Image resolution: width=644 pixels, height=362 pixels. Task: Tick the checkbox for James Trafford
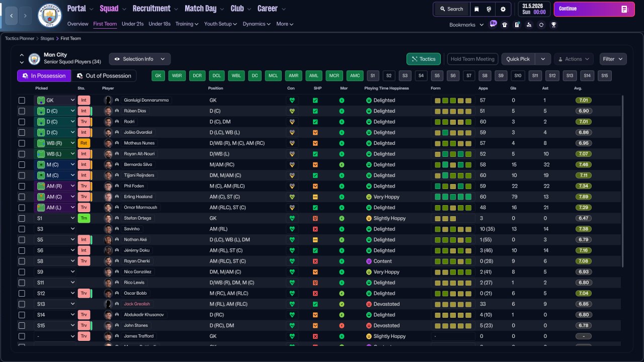[x=22, y=336]
